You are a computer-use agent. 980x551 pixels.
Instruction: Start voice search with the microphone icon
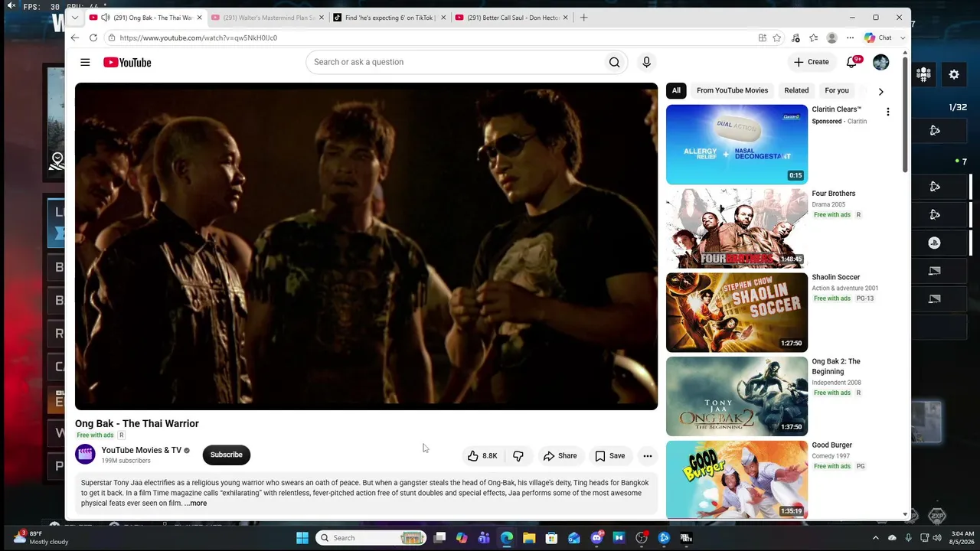(646, 62)
